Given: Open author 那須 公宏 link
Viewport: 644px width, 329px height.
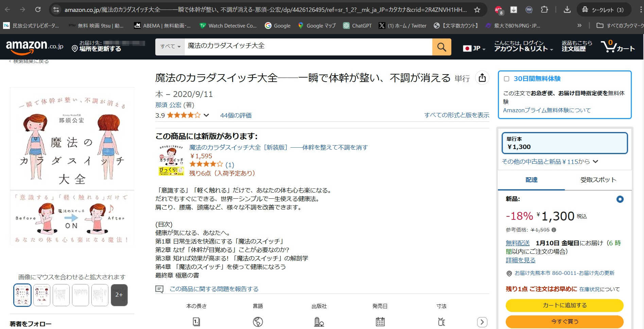Looking at the screenshot, I should coord(168,105).
